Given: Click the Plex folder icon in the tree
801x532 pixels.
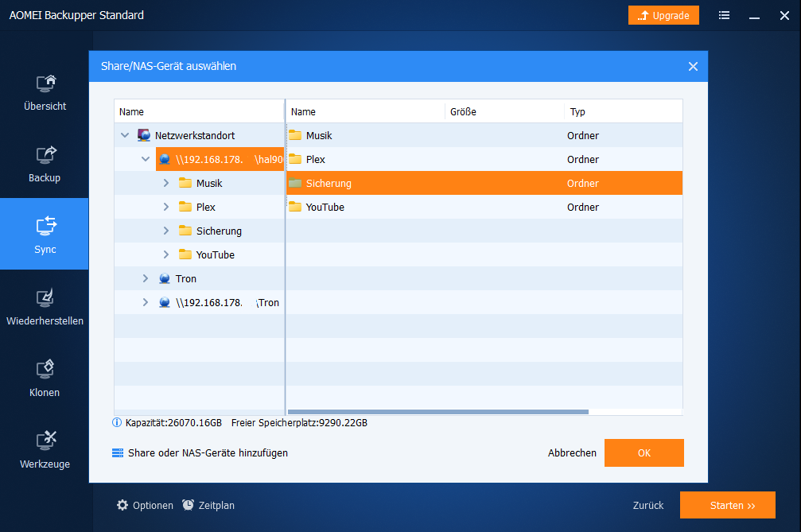Looking at the screenshot, I should (185, 207).
